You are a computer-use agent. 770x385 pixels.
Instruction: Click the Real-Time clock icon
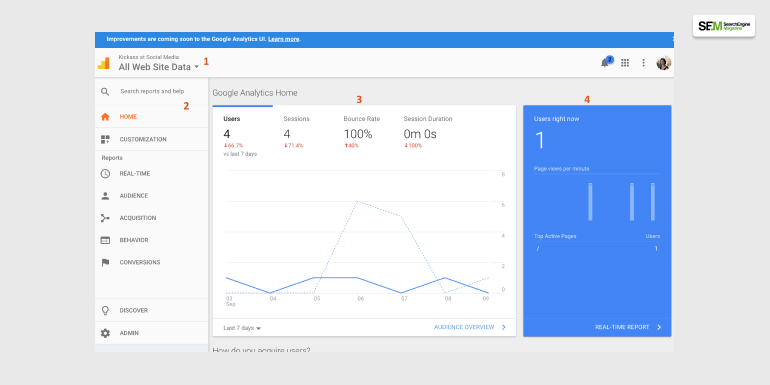coord(105,174)
